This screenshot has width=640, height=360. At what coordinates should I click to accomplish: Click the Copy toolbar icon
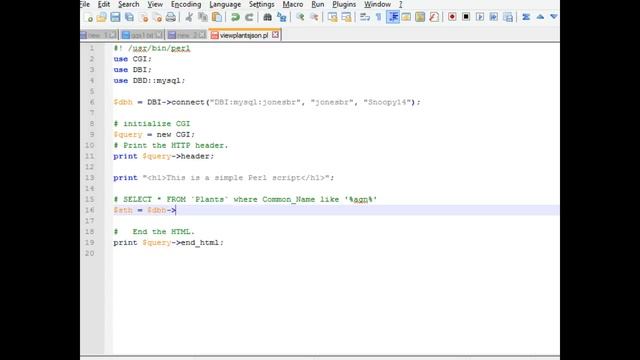(x=203, y=17)
